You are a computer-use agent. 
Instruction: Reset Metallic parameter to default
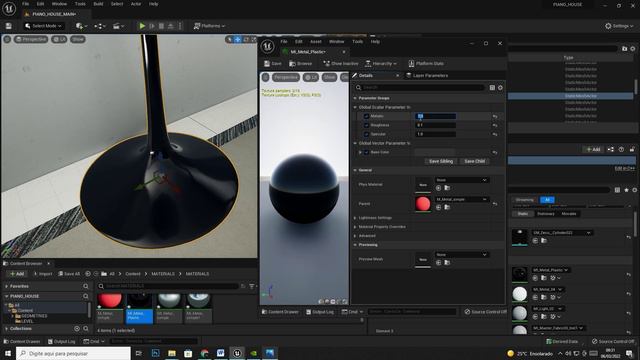(x=495, y=116)
